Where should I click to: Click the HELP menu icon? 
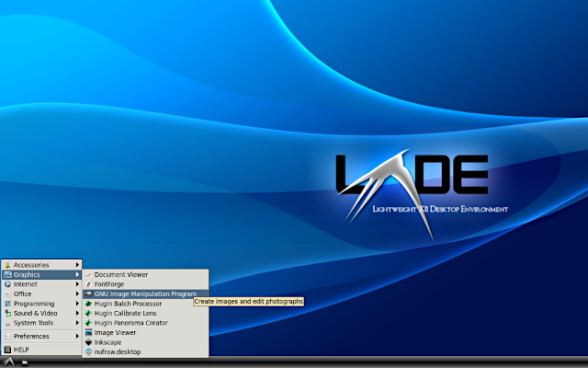(x=8, y=350)
